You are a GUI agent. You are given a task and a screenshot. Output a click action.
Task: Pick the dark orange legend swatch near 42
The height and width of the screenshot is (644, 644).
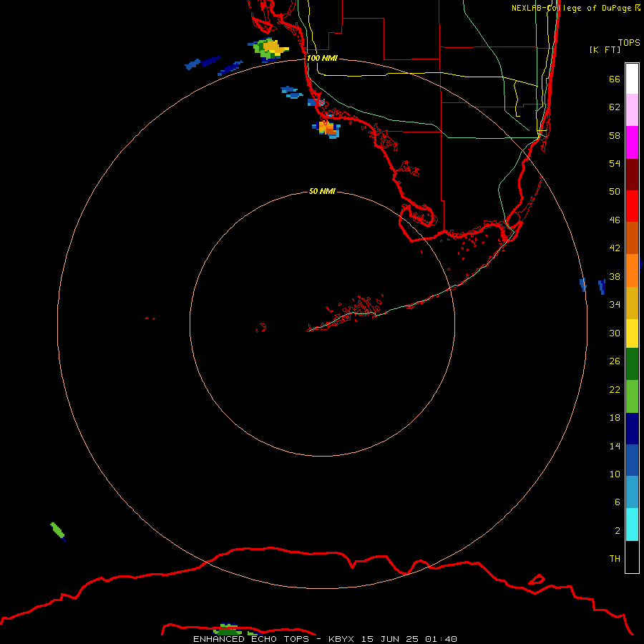tap(632, 238)
